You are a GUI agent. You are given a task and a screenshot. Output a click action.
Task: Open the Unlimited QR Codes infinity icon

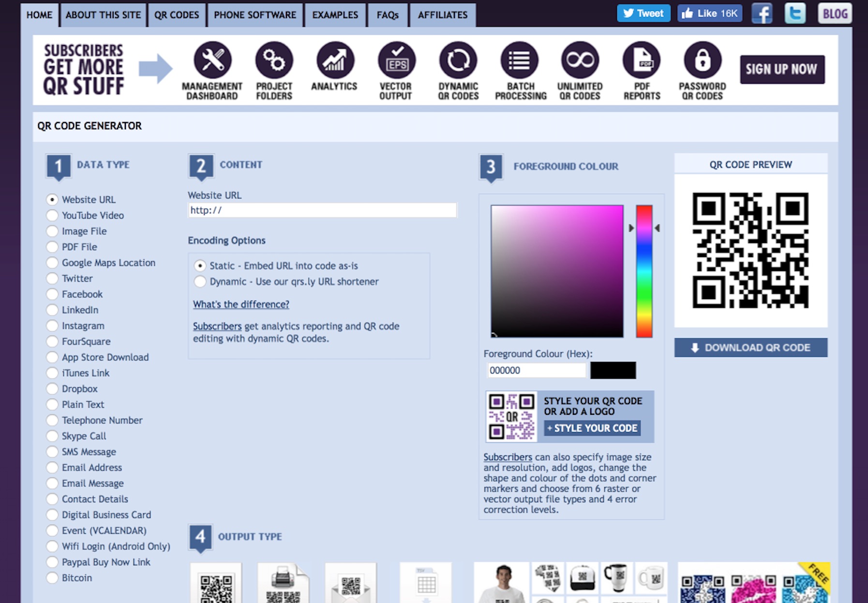click(x=580, y=60)
